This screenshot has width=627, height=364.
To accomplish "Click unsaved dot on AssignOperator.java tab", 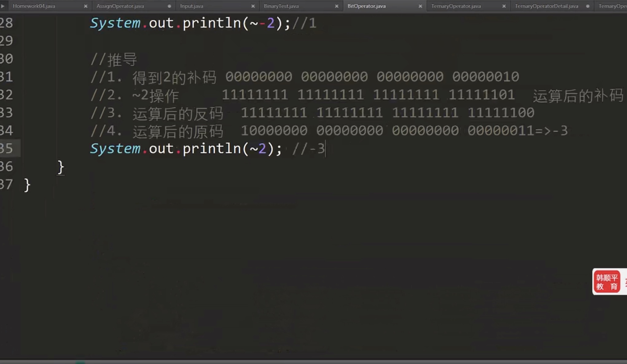I will tap(169, 6).
